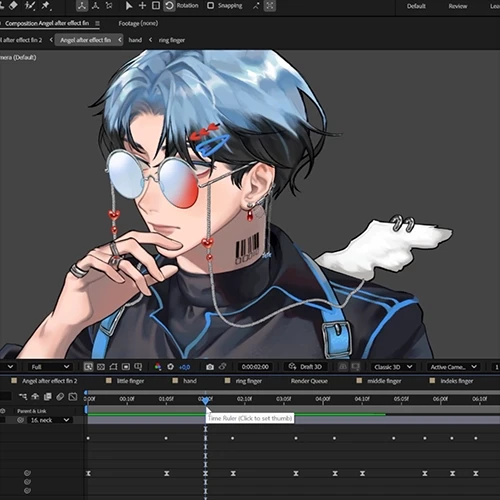Open the Render Queue tab
Image resolution: width=500 pixels, height=500 pixels.
click(309, 381)
